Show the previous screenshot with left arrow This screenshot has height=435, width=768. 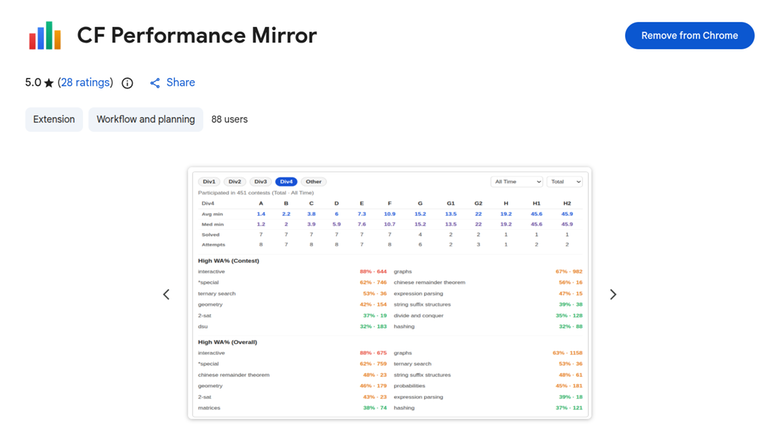coord(167,294)
